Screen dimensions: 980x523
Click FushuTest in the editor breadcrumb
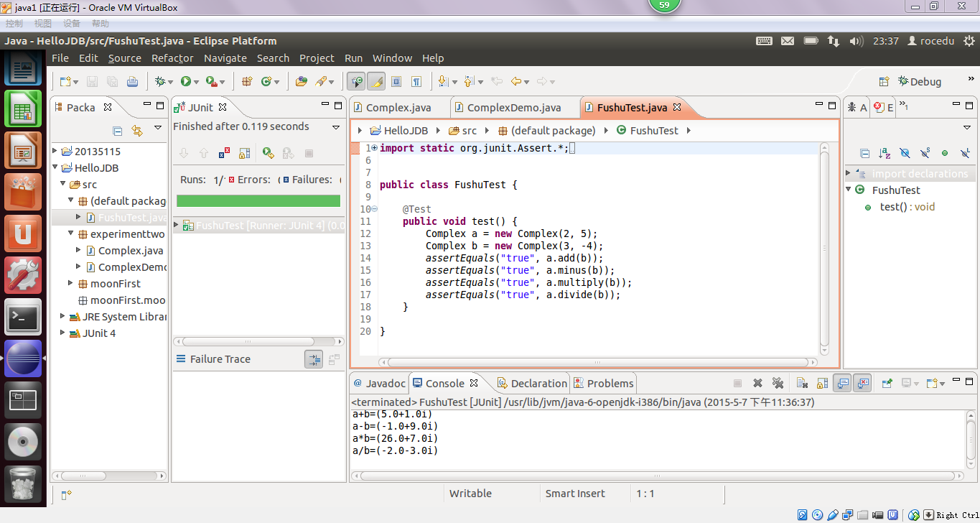[647, 131]
